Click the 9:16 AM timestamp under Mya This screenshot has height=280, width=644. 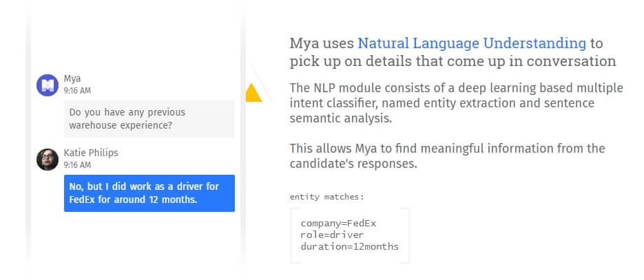(x=77, y=91)
